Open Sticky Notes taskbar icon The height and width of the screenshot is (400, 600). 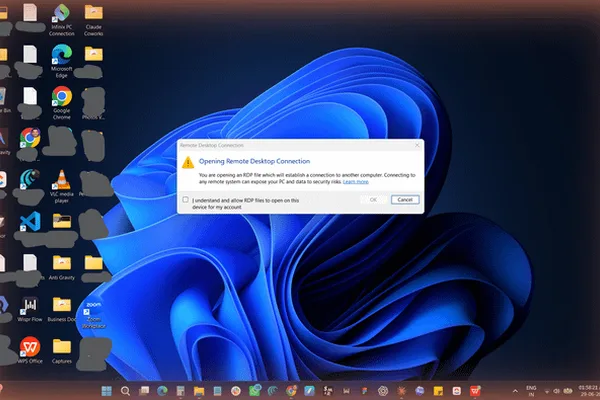tap(438, 391)
